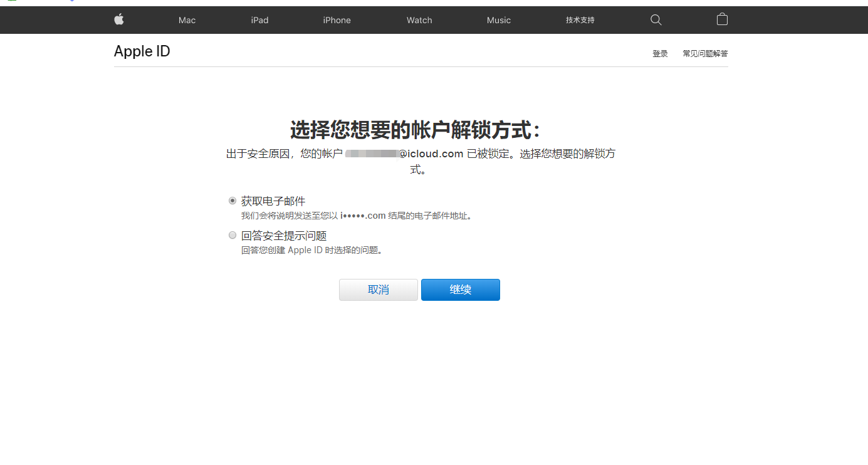Click the i•••••.com email description line

coord(356,216)
